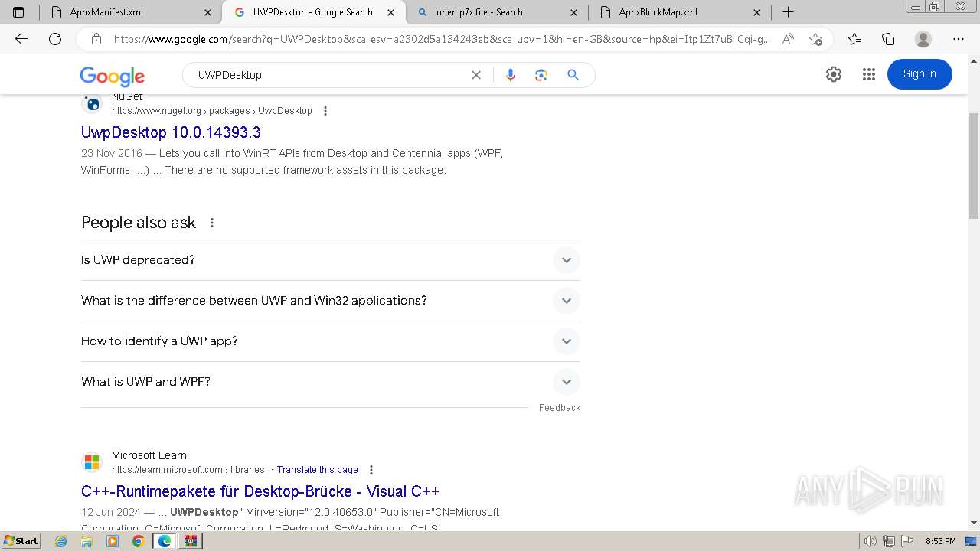Click in the Google search input field

point(329,75)
